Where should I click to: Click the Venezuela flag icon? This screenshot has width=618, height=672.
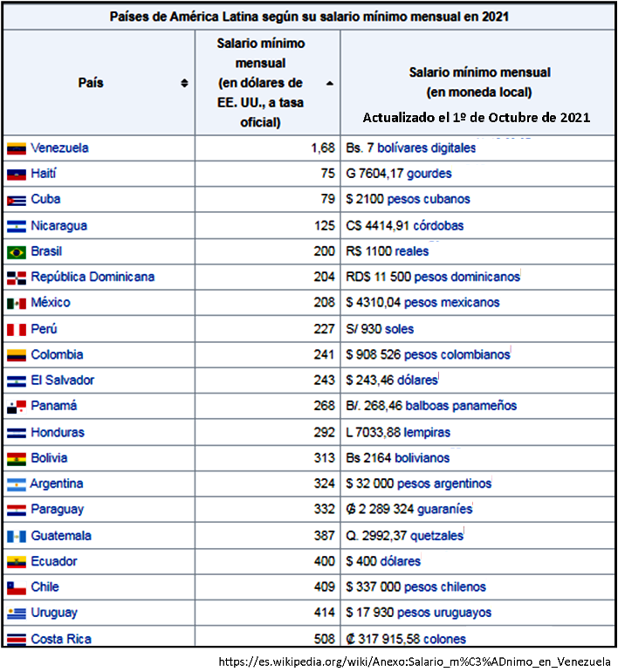coord(16,148)
